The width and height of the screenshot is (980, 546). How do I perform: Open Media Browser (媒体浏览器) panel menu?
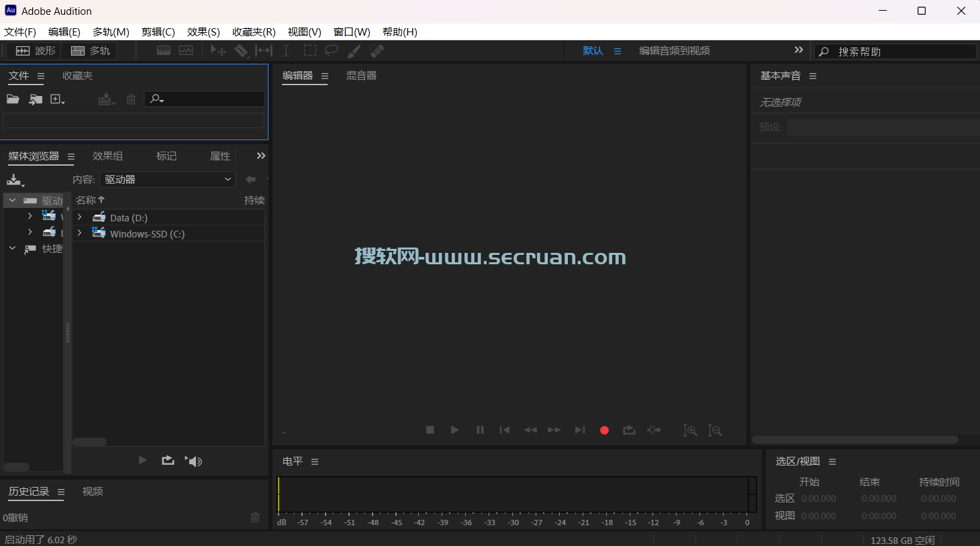click(71, 156)
